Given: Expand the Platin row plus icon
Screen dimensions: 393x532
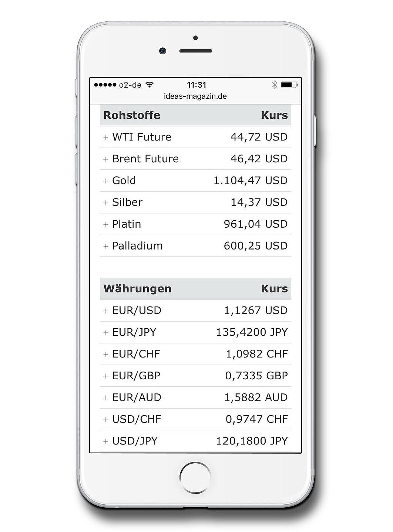Looking at the screenshot, I should coord(106,225).
